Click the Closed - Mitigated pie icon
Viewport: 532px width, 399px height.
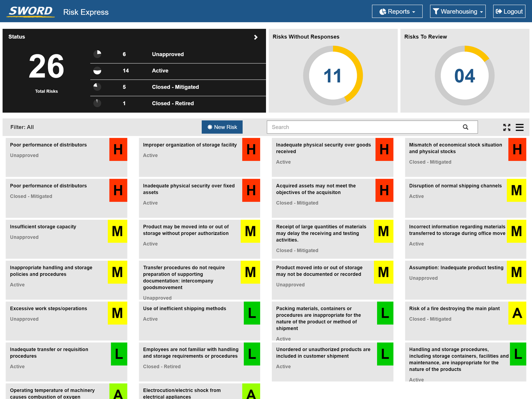(x=97, y=87)
